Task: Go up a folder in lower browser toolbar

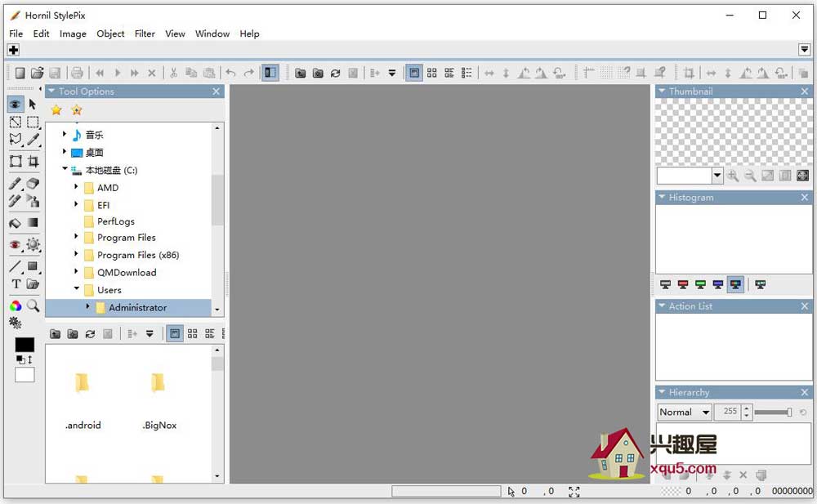Action: [56, 333]
